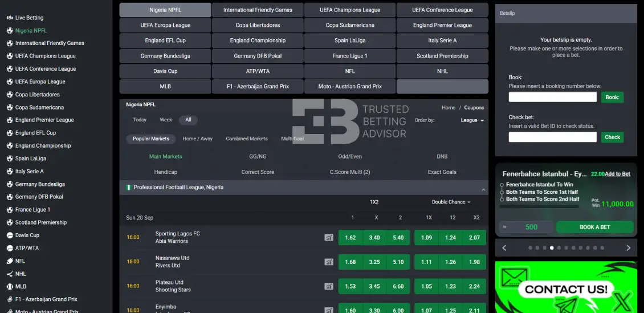Click the icon beside F1 - Azerbaijan Grand Prix
644x313 pixels.
[10, 299]
